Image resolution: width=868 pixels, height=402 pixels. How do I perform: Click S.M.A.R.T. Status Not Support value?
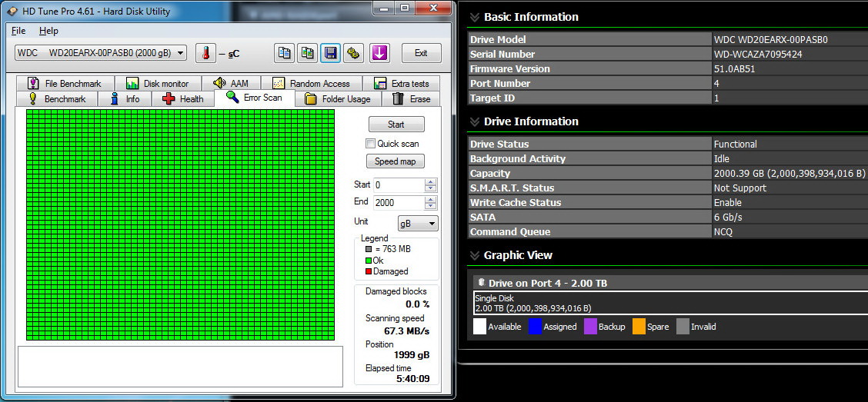(739, 188)
